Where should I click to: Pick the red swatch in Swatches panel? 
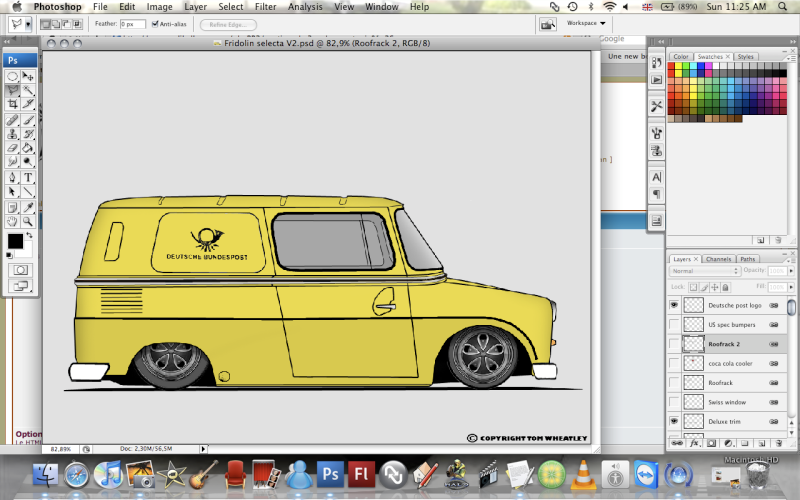tap(671, 66)
